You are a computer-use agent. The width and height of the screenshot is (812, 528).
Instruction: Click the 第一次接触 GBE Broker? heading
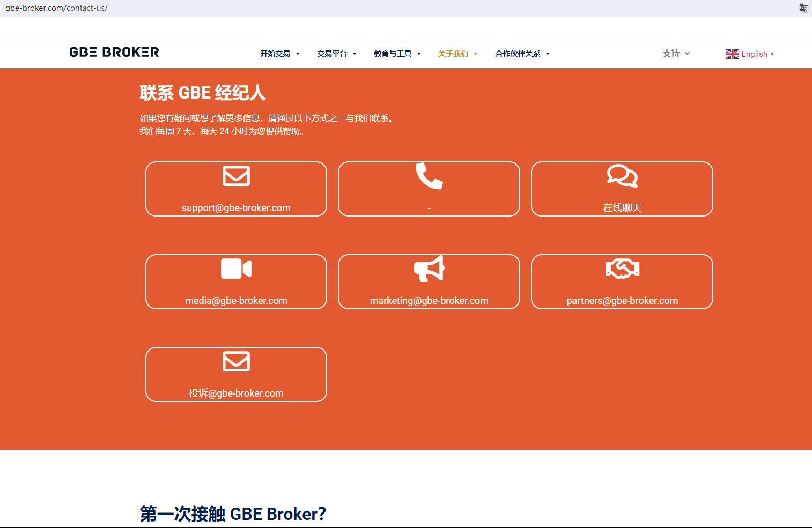233,514
